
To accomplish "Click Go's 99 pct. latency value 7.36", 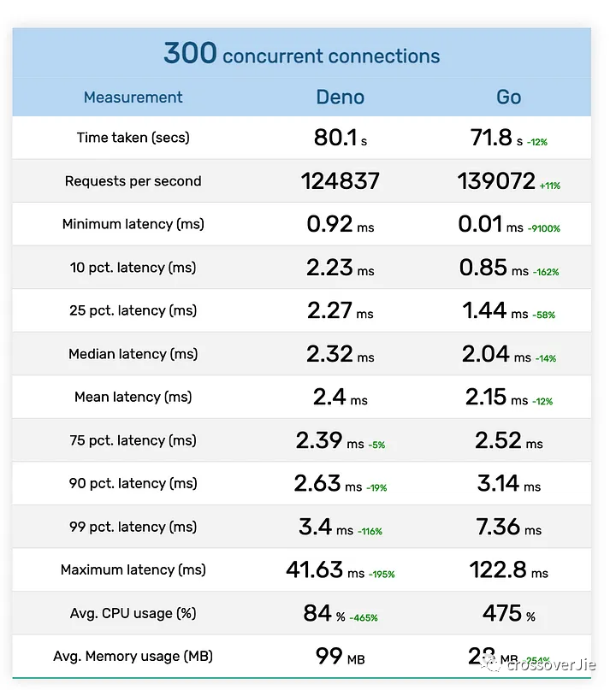I will click(498, 527).
